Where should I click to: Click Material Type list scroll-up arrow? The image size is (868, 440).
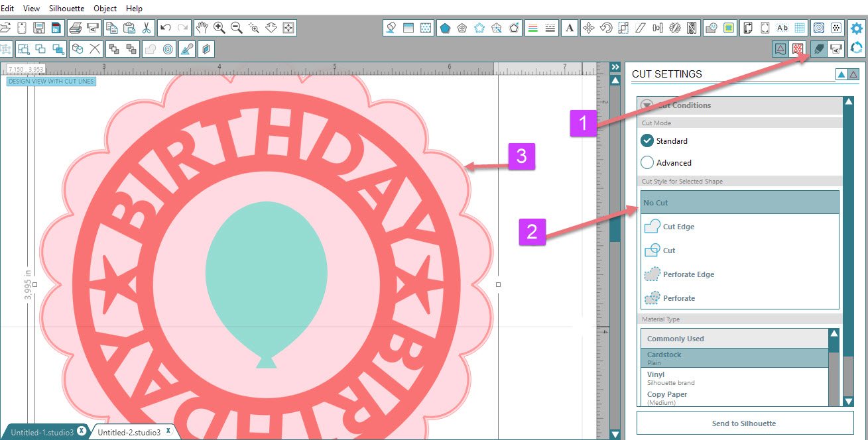834,334
